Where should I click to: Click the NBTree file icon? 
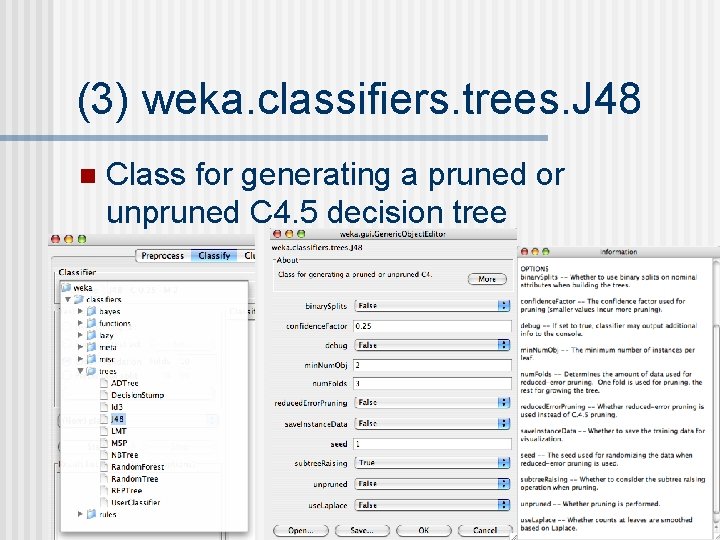pos(104,455)
